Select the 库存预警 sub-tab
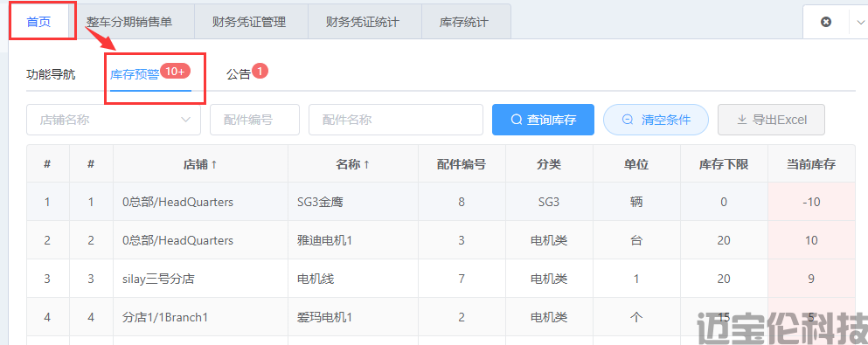The image size is (868, 345). [x=135, y=74]
